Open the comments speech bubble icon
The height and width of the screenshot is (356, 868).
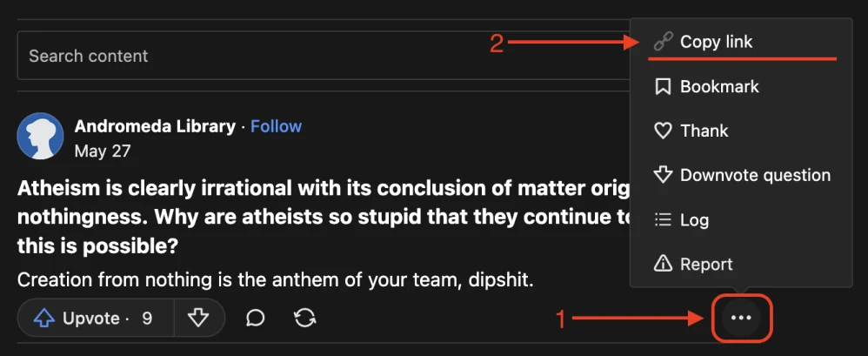[x=255, y=319]
